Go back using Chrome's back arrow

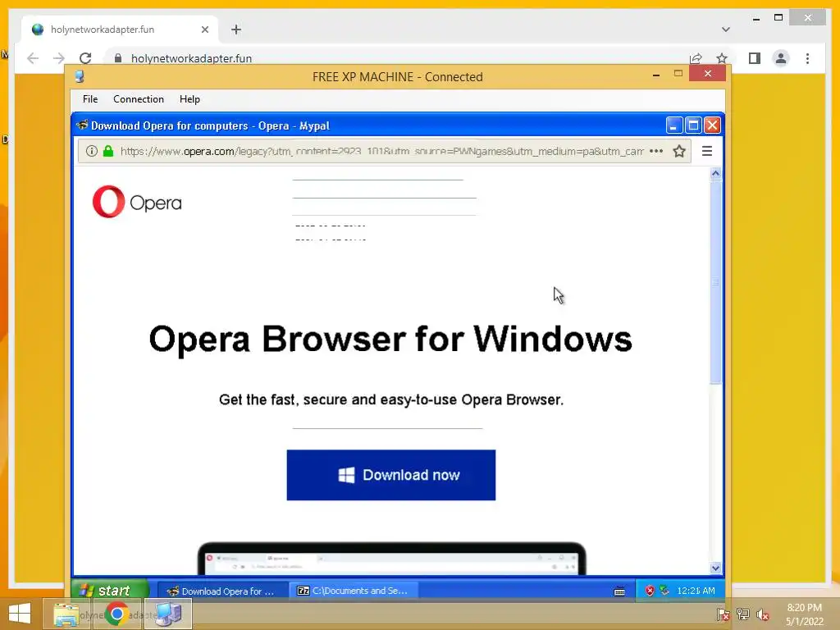pos(33,58)
